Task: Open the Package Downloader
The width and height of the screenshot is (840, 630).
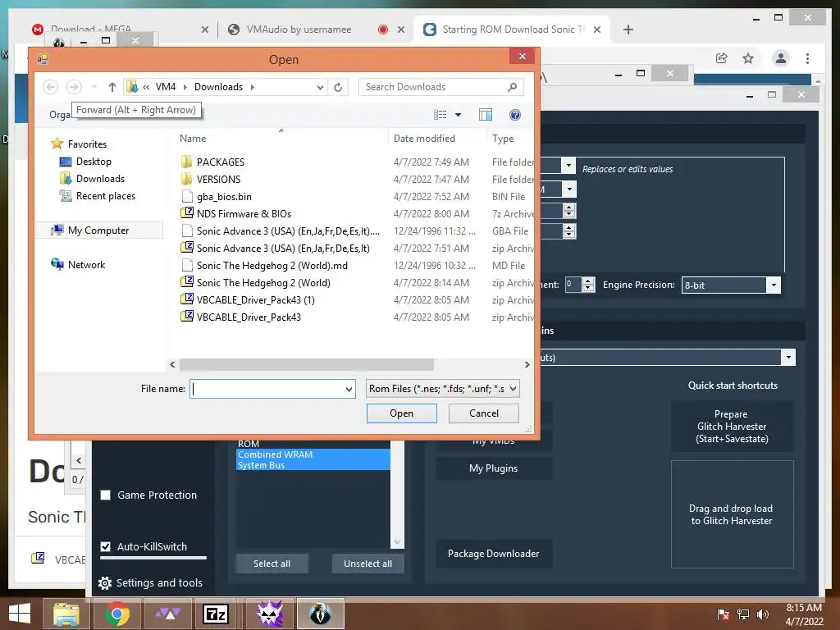Action: point(493,554)
